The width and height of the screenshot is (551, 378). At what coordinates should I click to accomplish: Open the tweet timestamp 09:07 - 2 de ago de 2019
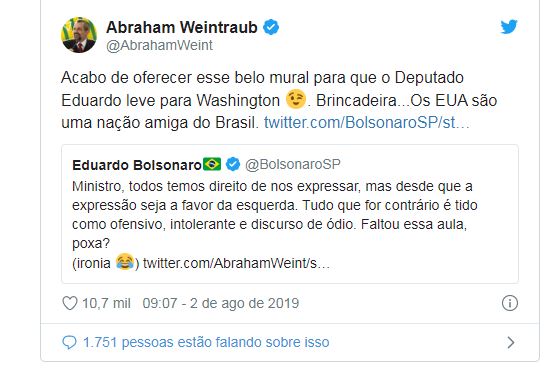pyautogui.click(x=221, y=303)
